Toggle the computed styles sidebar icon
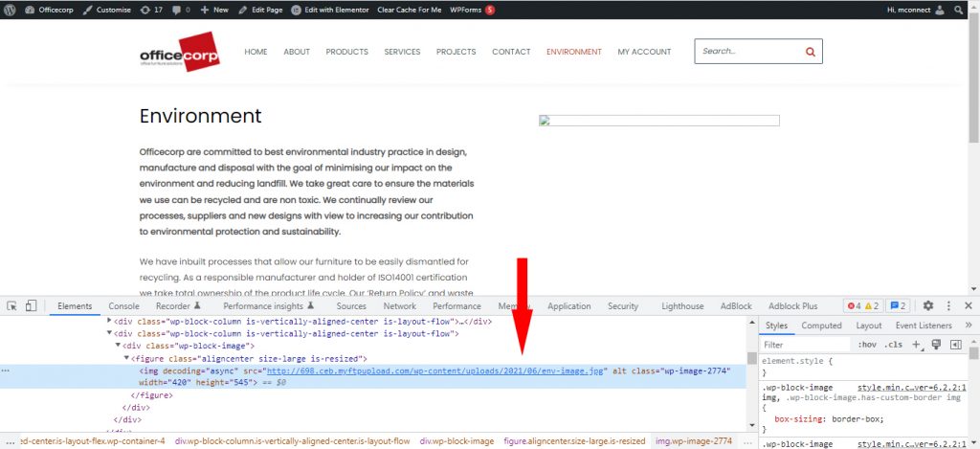The height and width of the screenshot is (449, 980). pyautogui.click(x=955, y=345)
